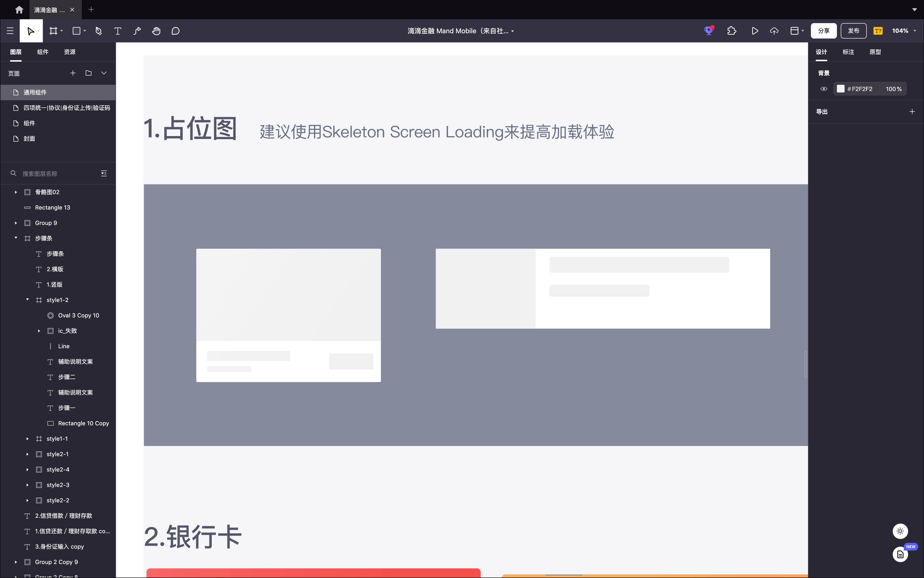This screenshot has height=578, width=924.
Task: Collapse the pages list chevron
Action: point(104,73)
